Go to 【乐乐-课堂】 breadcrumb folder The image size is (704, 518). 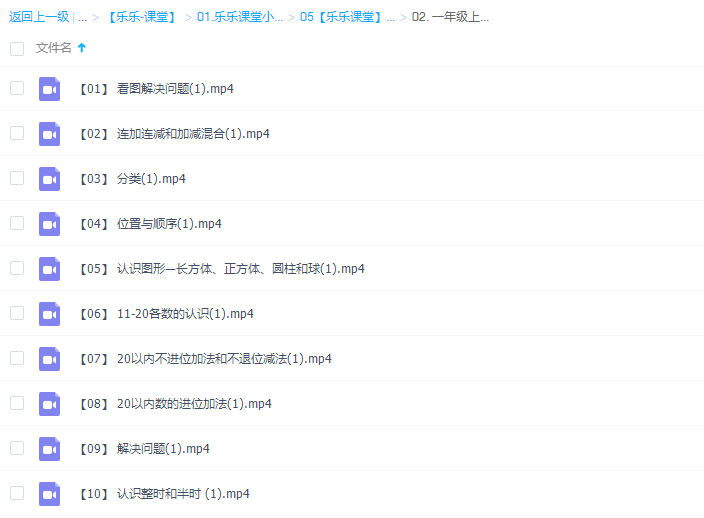click(x=141, y=17)
